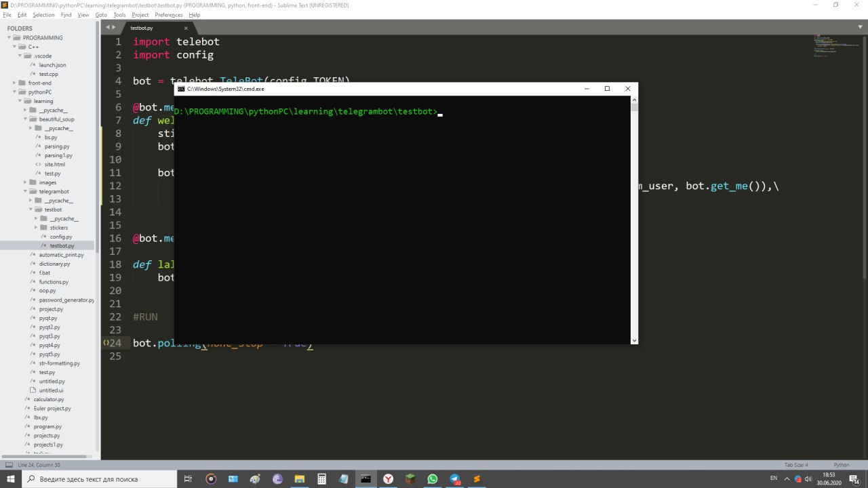This screenshot has width=868, height=488.
Task: Click the Tab Size: 4 status item
Action: pos(796,465)
